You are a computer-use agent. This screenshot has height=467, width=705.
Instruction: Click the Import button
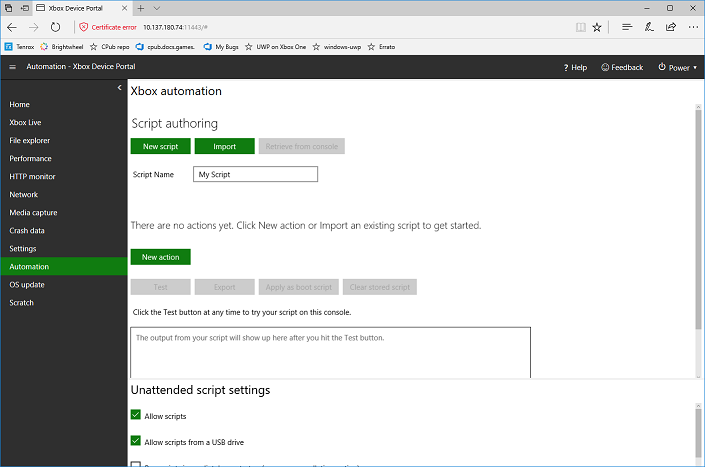click(224, 147)
